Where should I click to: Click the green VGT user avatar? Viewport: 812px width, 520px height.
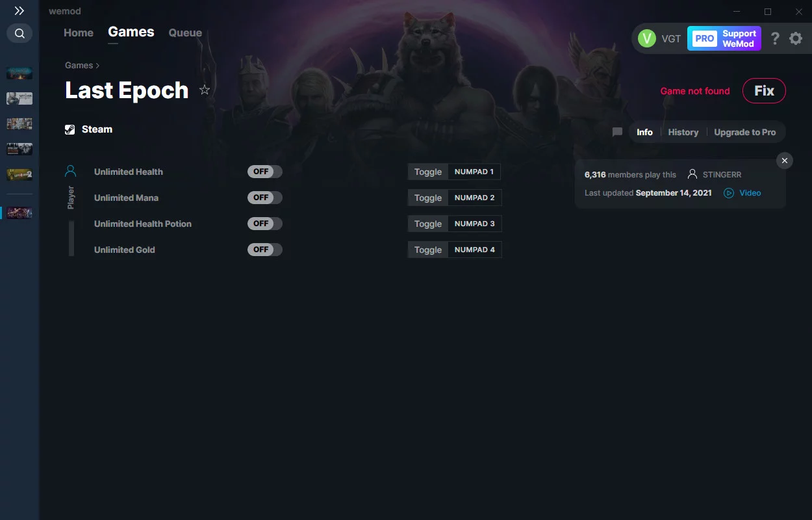(x=647, y=38)
